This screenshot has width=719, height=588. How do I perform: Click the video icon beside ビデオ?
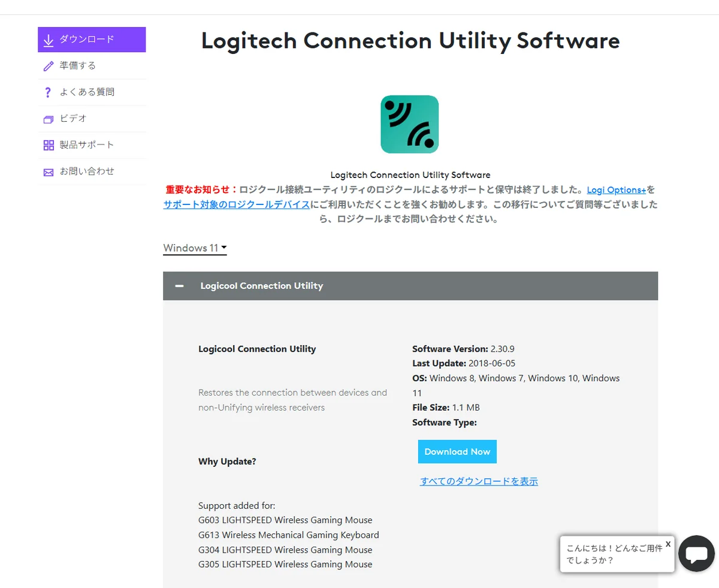click(49, 119)
